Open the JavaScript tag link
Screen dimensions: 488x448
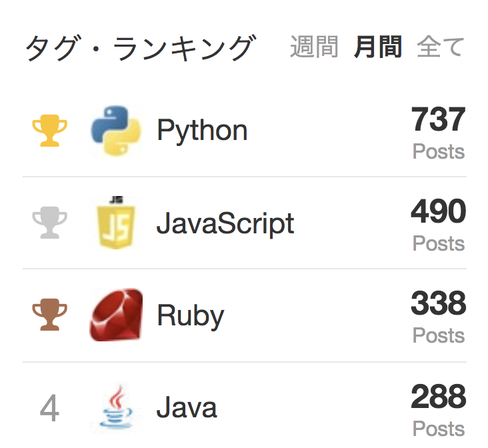pyautogui.click(x=225, y=223)
